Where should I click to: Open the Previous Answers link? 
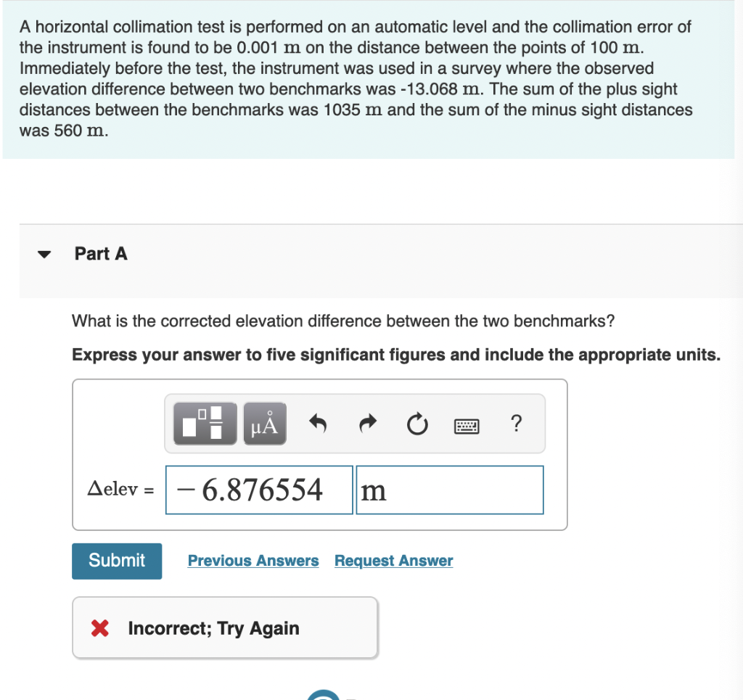253,561
